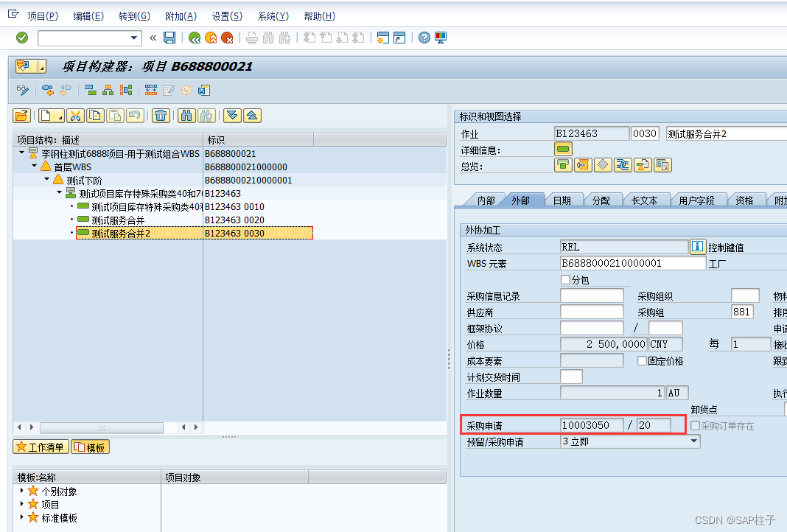The height and width of the screenshot is (532, 787).
Task: Open the Create new object dropdown button
Action: pyautogui.click(x=51, y=116)
